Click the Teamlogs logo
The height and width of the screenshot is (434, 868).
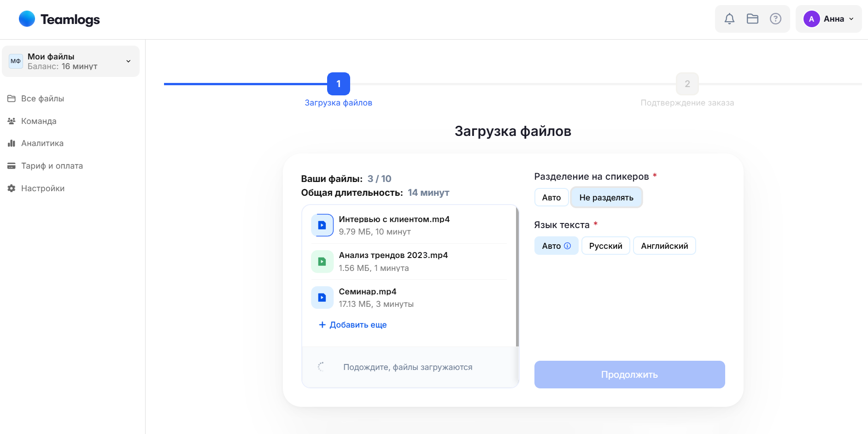[59, 19]
